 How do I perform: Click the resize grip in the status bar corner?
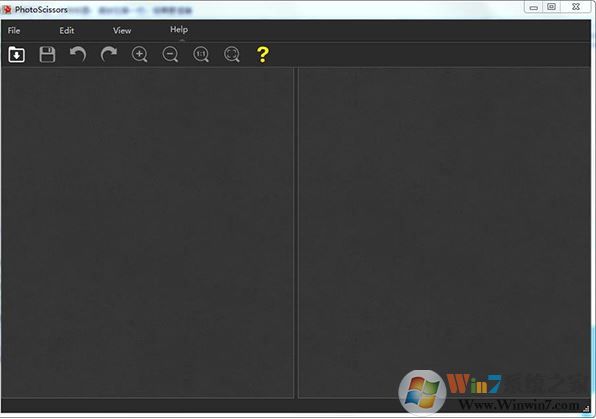point(586,409)
